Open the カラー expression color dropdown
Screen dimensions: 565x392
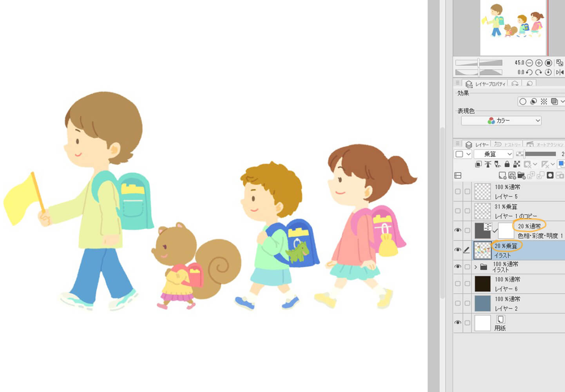[x=501, y=121]
